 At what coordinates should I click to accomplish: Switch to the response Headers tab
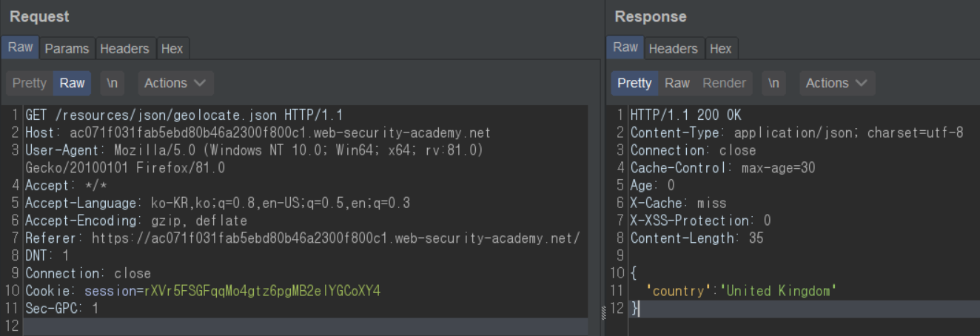pos(673,48)
